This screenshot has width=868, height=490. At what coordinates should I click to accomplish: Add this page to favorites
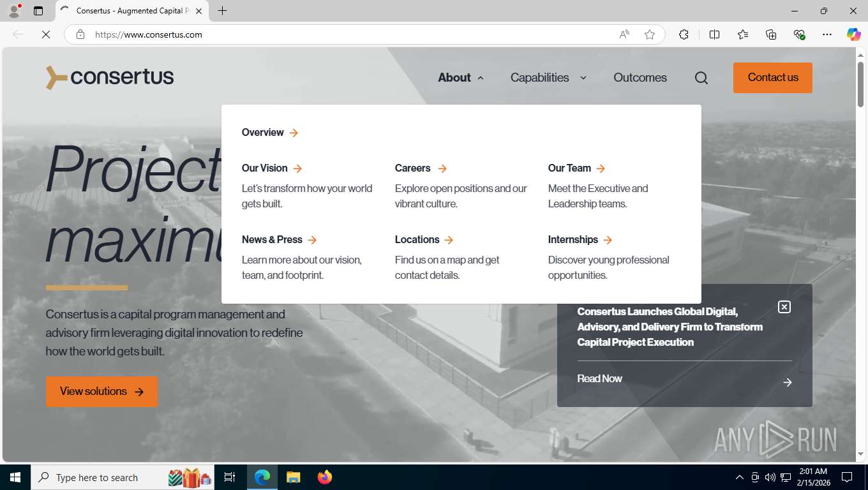pos(650,34)
